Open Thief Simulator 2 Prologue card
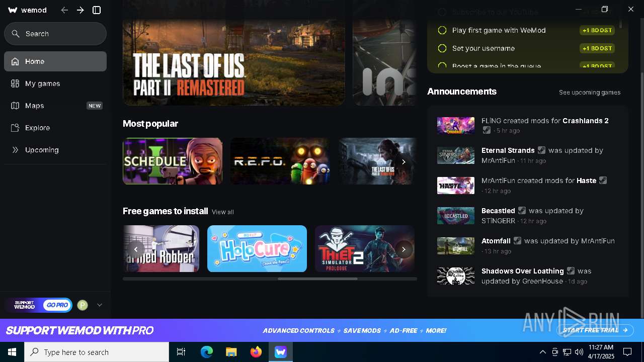This screenshot has width=644, height=362. (x=365, y=248)
